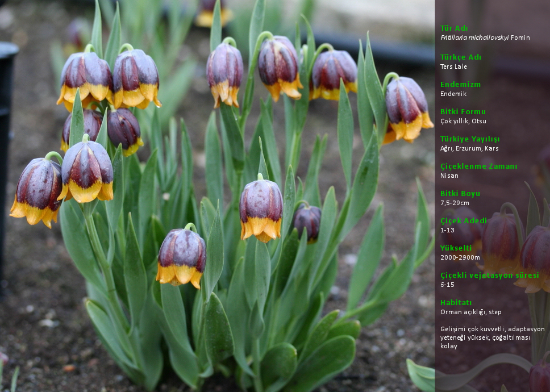Screen dimensions: 550x392
Task: Click the 'Çiçekli vejetasyon süresi' heading
Action: [489, 275]
